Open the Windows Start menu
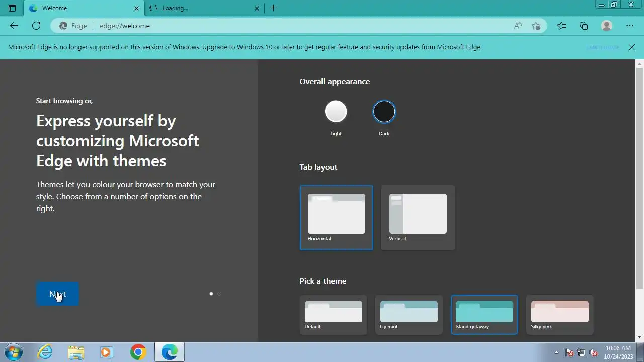The width and height of the screenshot is (644, 362). 13,352
